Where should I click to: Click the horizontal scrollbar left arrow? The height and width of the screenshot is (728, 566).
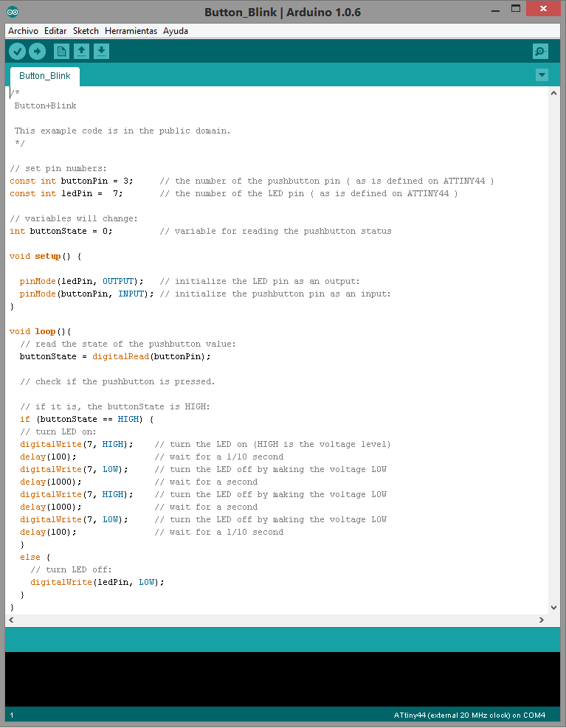(11, 620)
